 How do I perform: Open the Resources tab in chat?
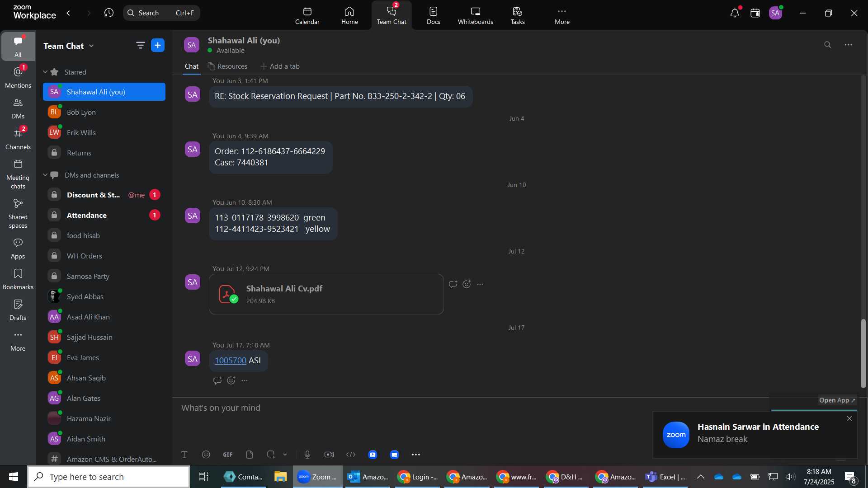pyautogui.click(x=227, y=66)
